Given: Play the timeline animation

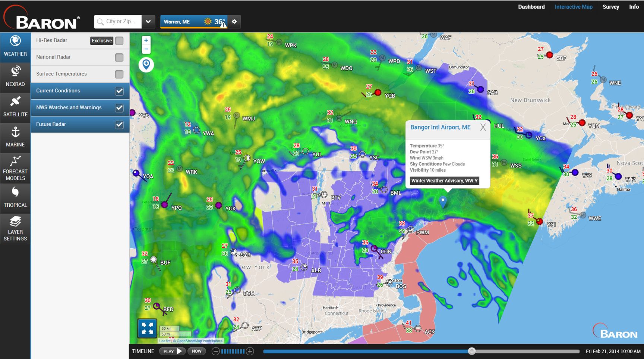Looking at the screenshot, I should 172,351.
